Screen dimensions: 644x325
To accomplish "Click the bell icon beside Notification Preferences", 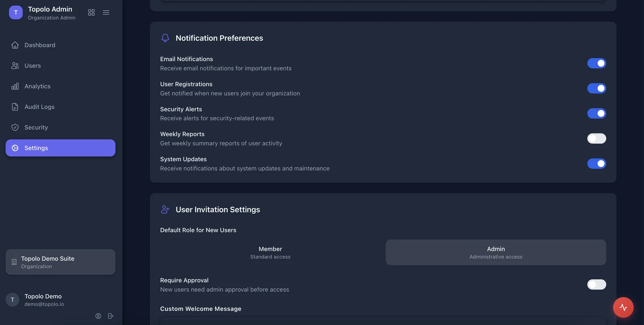I will point(165,38).
